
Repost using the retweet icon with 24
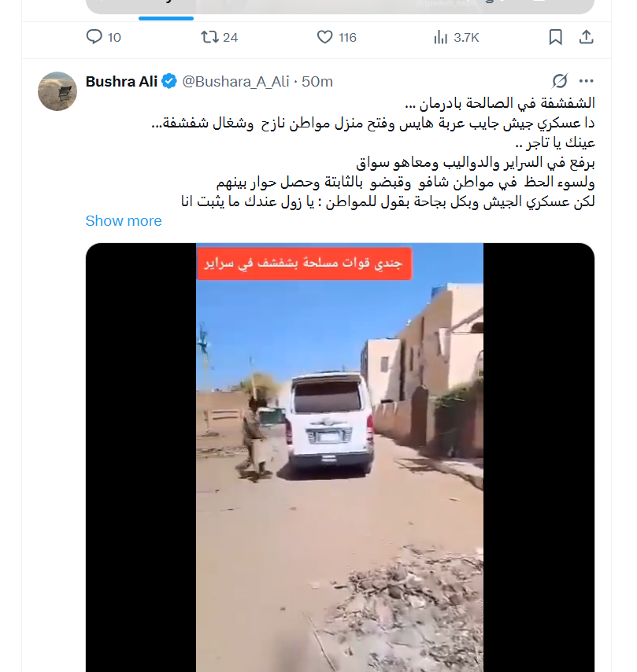tap(209, 37)
